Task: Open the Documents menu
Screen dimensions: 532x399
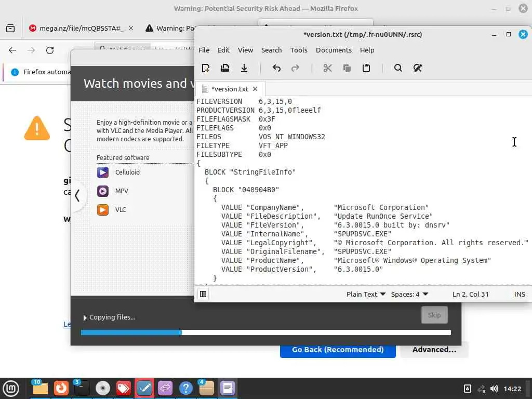Action: coord(334,50)
